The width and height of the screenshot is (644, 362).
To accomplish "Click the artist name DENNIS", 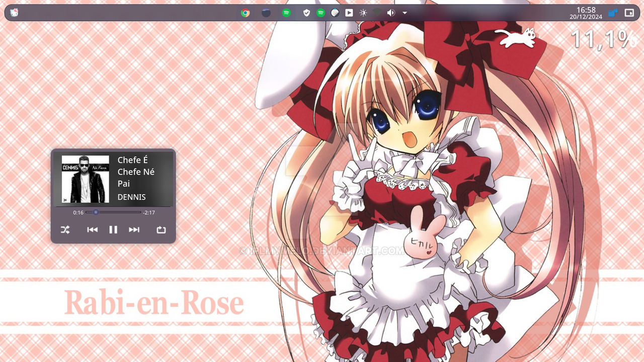I will (131, 197).
